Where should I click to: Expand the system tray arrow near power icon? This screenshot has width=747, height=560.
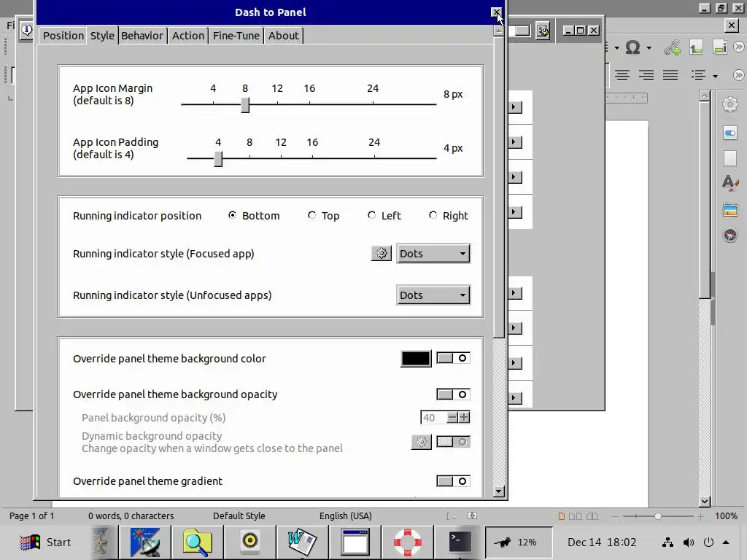(x=726, y=542)
